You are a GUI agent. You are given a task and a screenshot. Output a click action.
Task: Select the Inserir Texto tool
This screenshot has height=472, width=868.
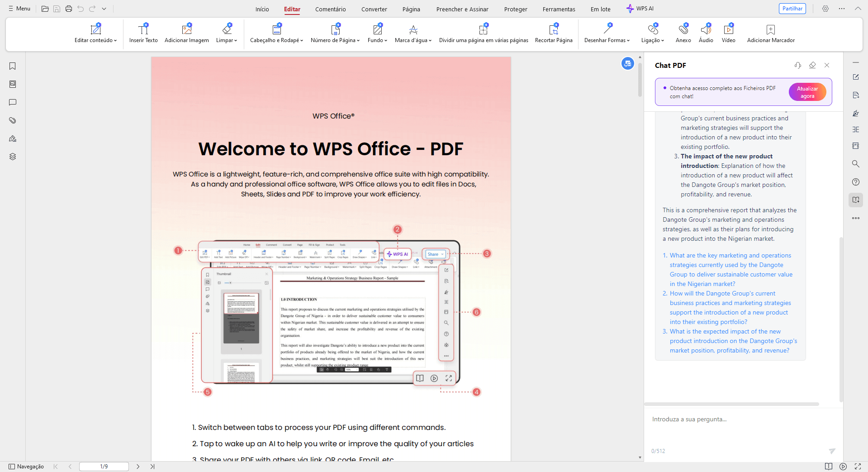[x=143, y=33]
